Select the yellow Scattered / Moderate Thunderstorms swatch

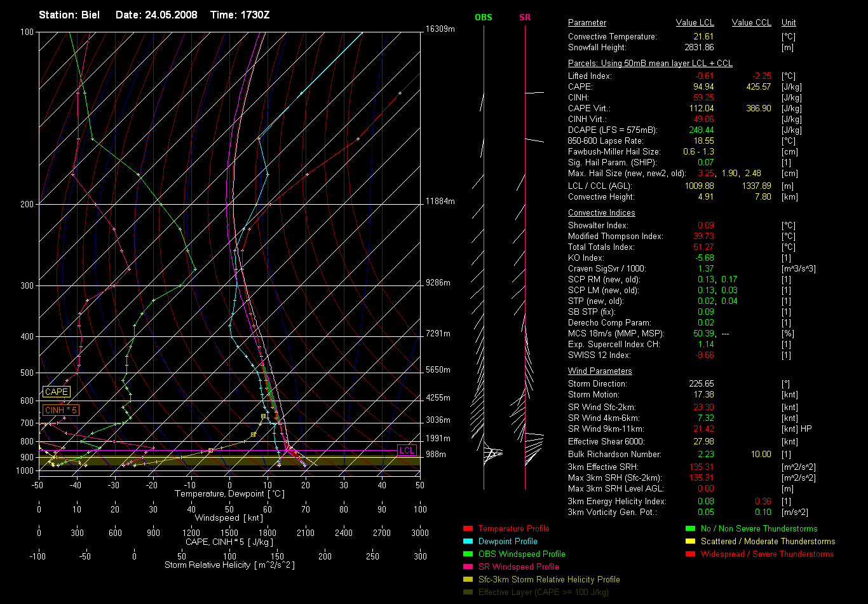click(690, 541)
